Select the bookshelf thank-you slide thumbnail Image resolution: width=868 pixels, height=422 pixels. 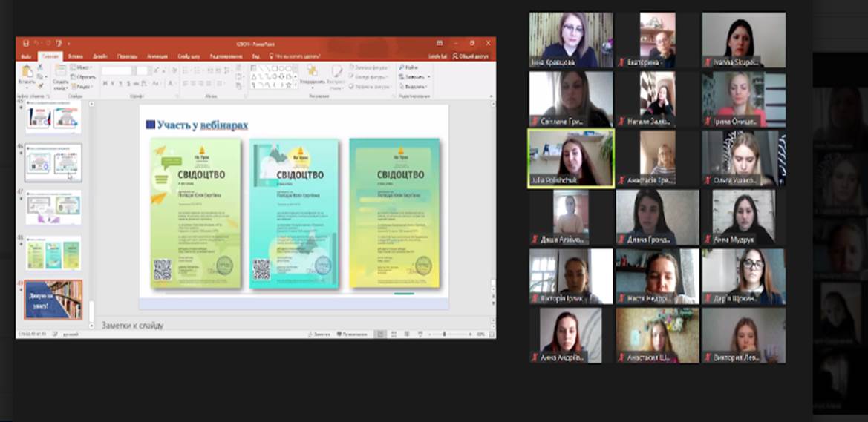53,299
